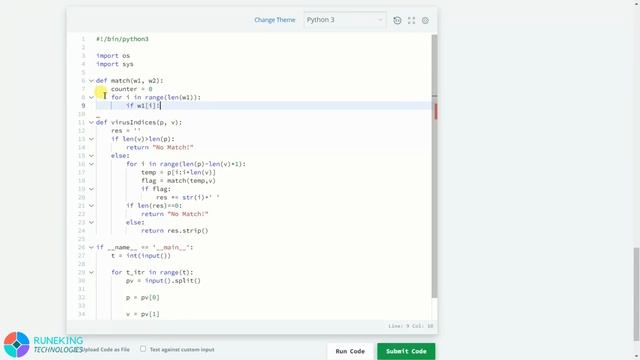Collapse the for loop fold arrow on line 16

[91, 164]
